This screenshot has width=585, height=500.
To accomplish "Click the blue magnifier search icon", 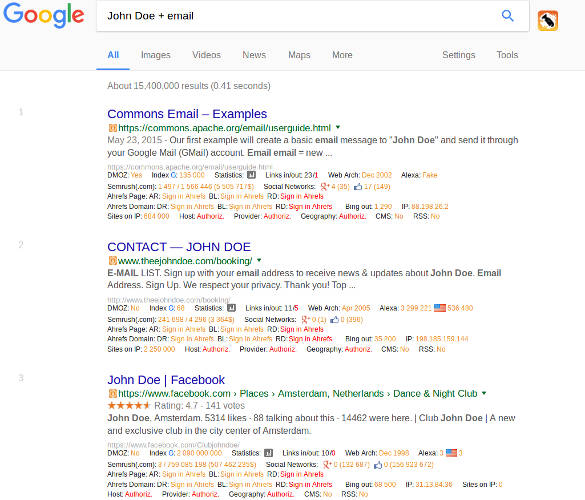I will coord(507,16).
